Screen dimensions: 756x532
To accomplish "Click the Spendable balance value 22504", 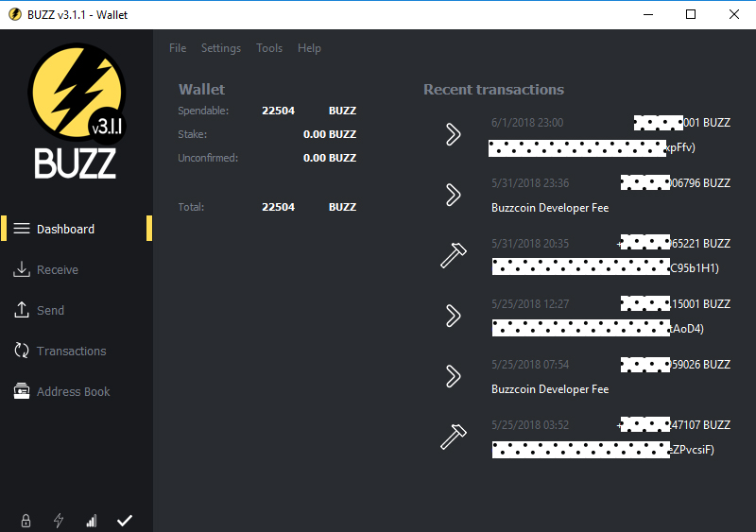I will tap(278, 111).
